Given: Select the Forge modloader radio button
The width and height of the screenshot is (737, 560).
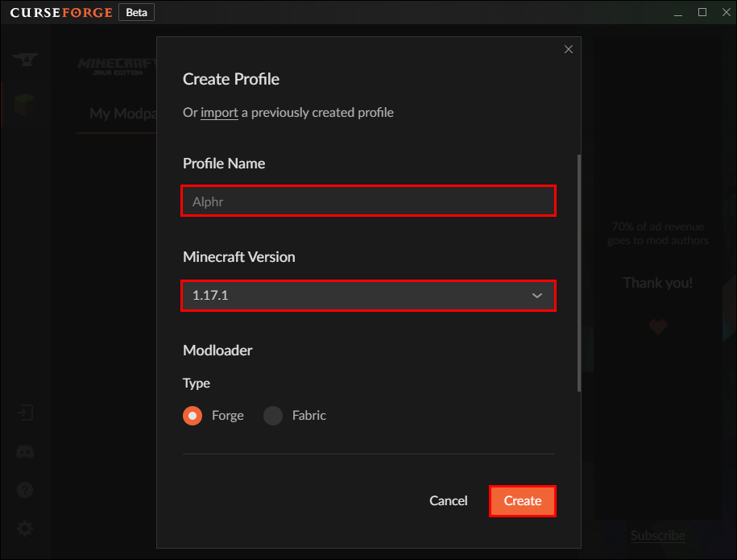Looking at the screenshot, I should click(x=193, y=416).
